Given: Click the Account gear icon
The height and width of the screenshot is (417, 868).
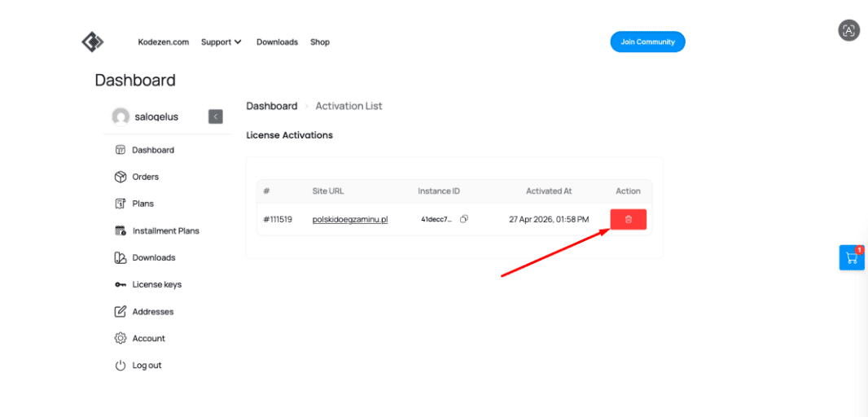Looking at the screenshot, I should tap(121, 338).
